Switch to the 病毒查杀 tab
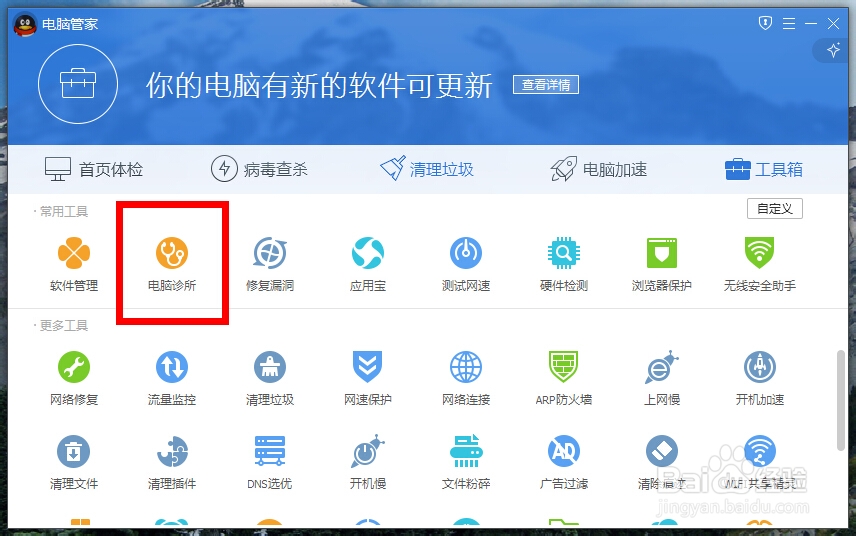Viewport: 856px width, 536px height. pyautogui.click(x=259, y=169)
